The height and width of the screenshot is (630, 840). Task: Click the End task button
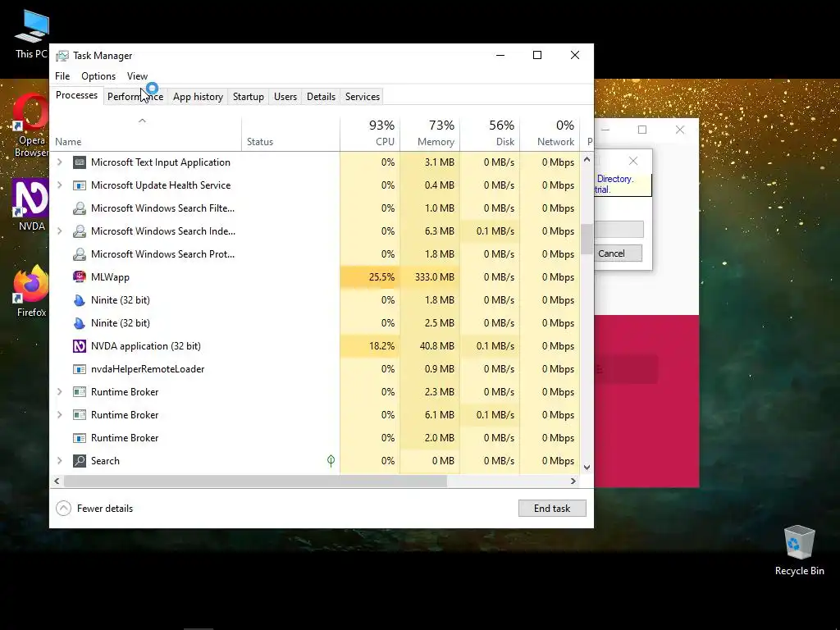pos(552,508)
